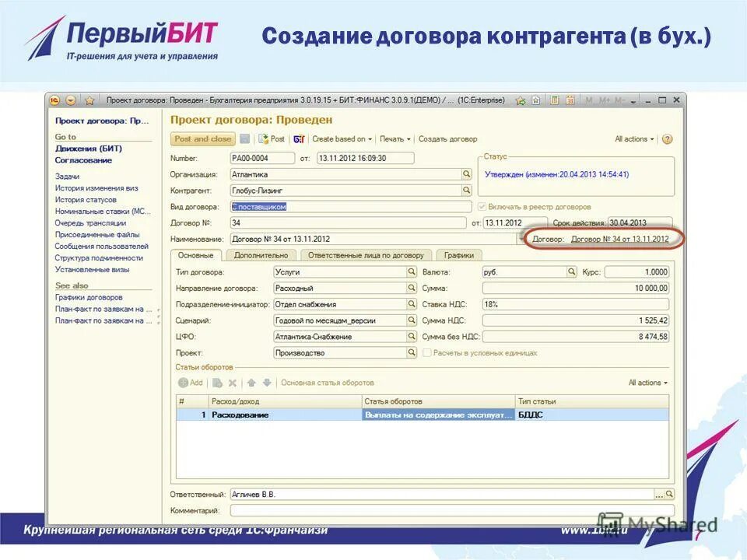
Task: Click Статья оборотов column header
Action: click(x=438, y=401)
